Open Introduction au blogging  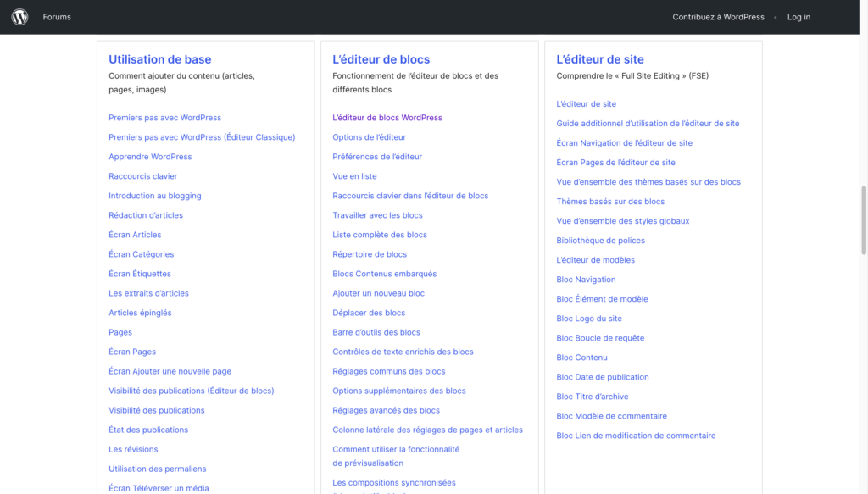tap(155, 196)
